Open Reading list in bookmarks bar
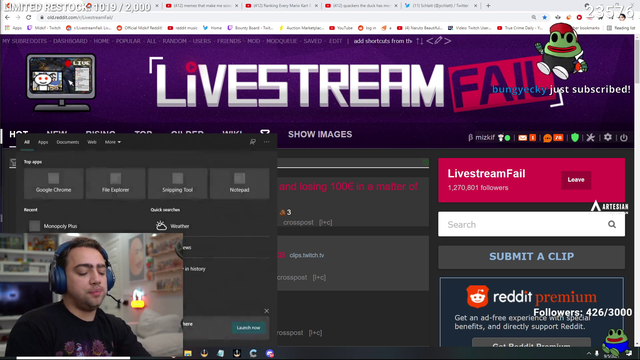The width and height of the screenshot is (640, 360). point(621,28)
